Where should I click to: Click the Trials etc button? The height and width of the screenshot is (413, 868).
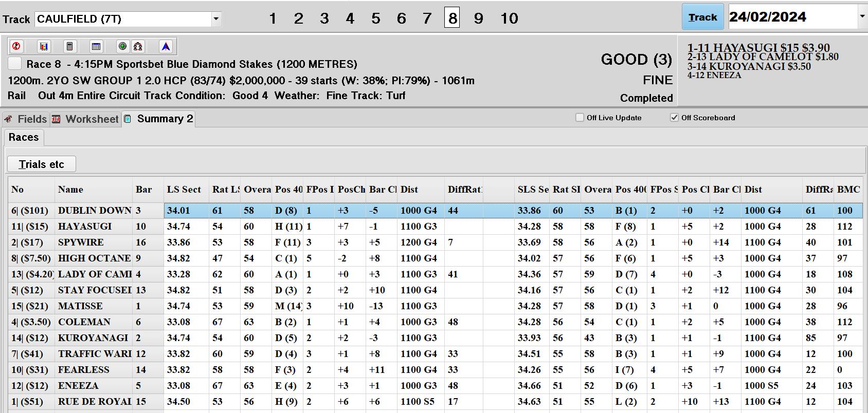point(42,164)
